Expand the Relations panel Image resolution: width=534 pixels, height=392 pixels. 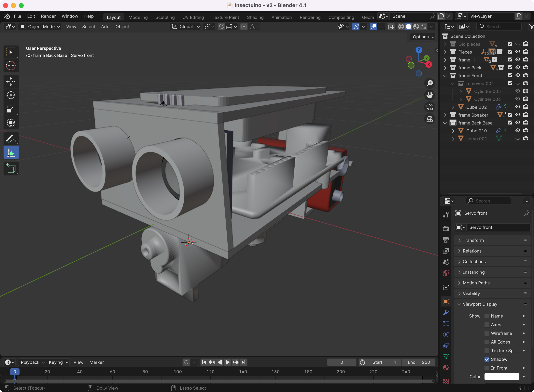click(492, 251)
